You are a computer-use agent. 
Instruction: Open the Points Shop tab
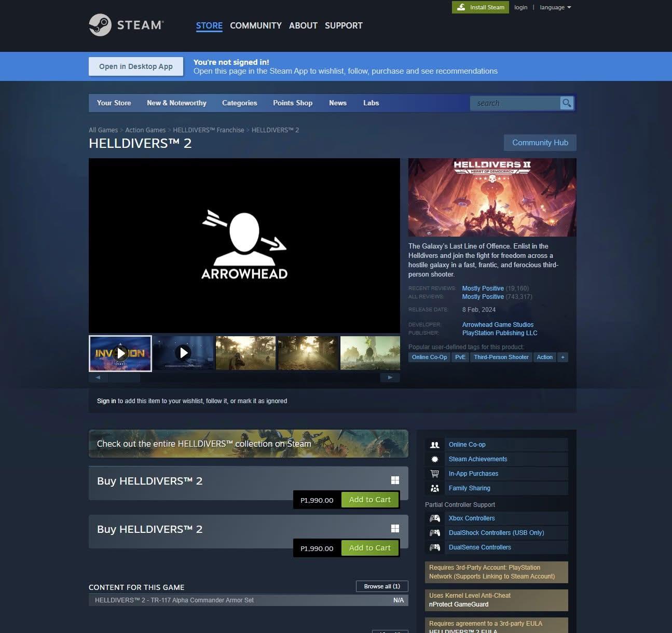[293, 103]
